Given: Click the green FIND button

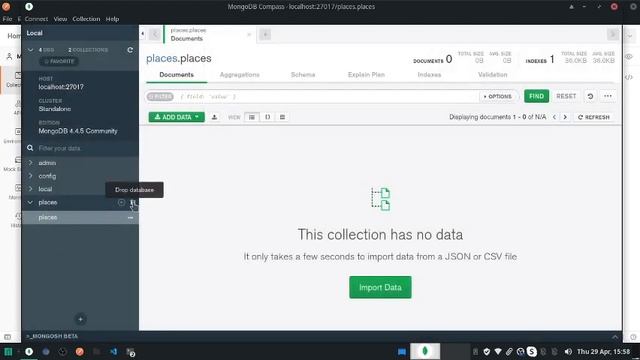Looking at the screenshot, I should point(536,96).
